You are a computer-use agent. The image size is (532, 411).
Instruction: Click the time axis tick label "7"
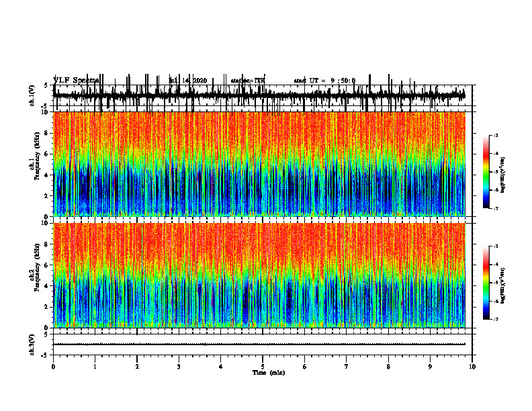(x=347, y=367)
